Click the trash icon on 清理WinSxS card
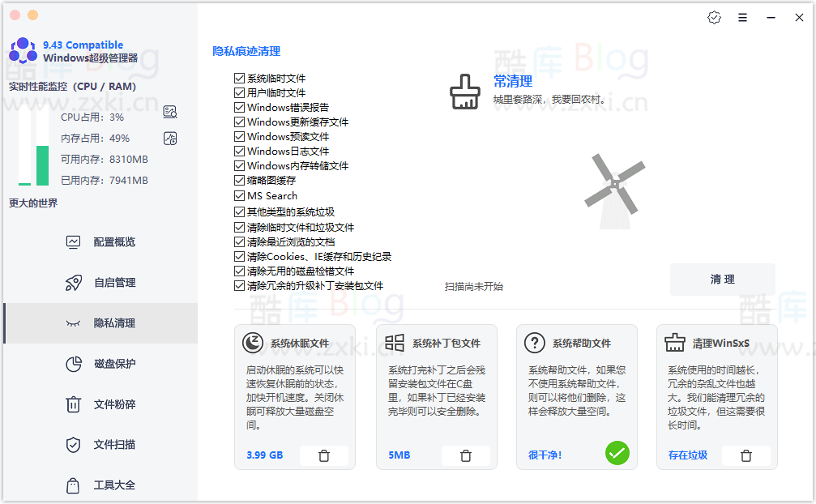Screen dimensions: 816x504 (x=747, y=455)
